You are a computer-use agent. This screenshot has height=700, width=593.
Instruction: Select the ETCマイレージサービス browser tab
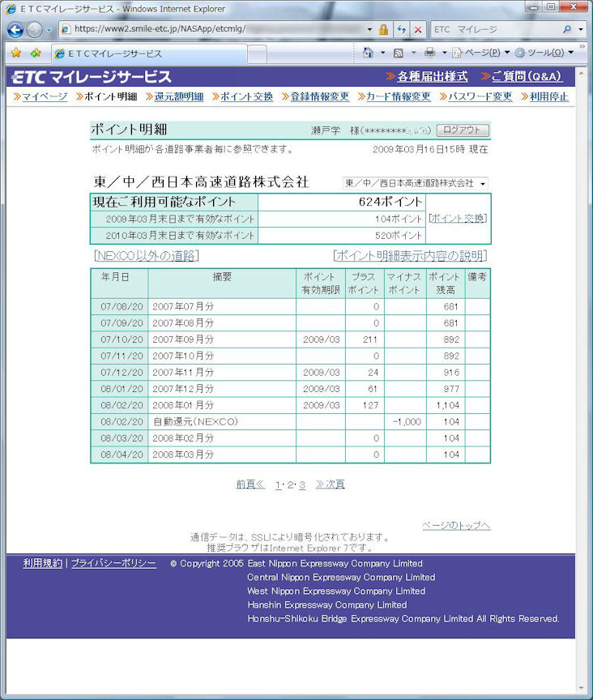click(149, 53)
